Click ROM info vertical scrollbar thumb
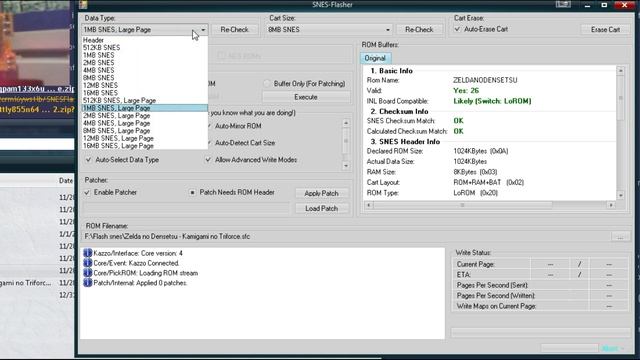Viewport: 640px width, 360px height. 621,98
